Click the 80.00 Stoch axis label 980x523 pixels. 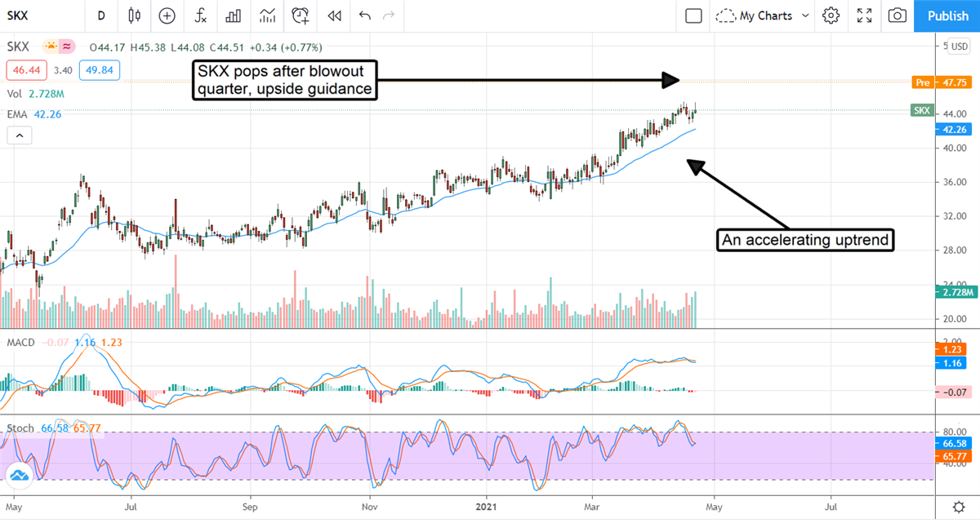tap(956, 432)
